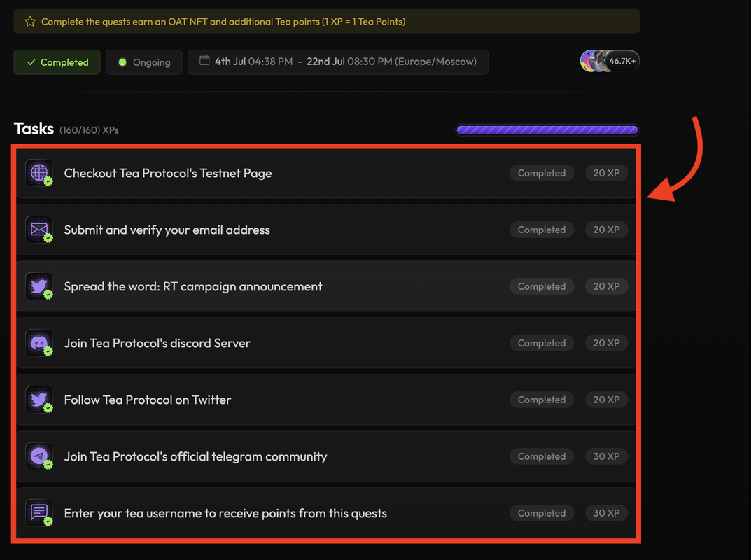The height and width of the screenshot is (560, 751).
Task: Click Completed badge on tea username row
Action: pos(542,513)
